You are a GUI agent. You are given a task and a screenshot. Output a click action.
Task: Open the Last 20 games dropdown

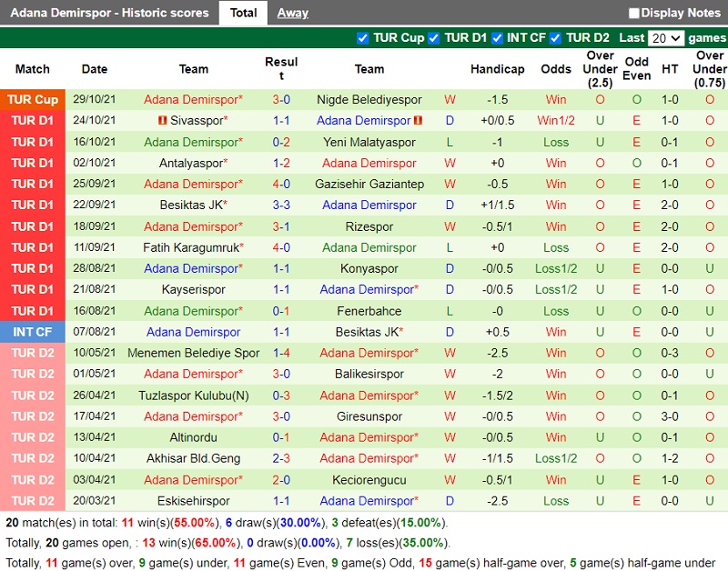coord(666,38)
